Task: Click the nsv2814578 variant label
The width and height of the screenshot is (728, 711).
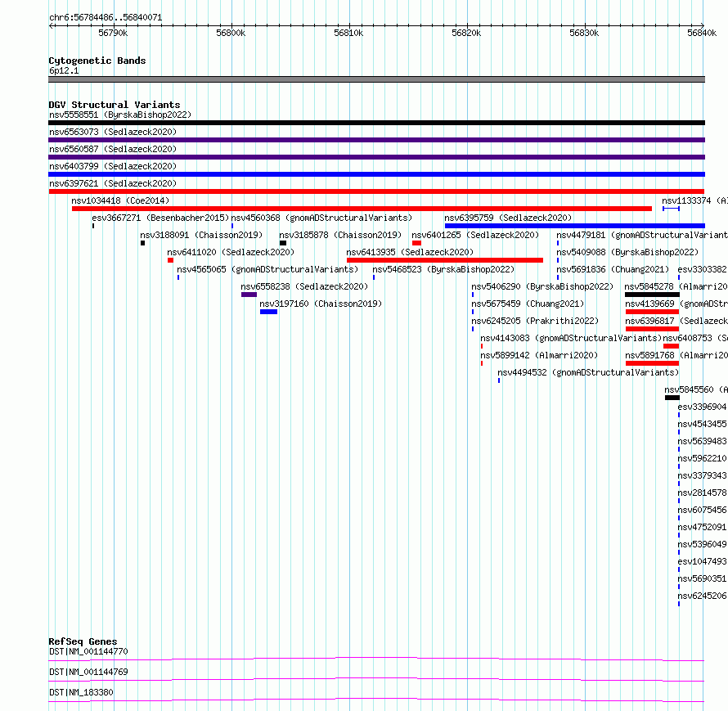Action: (x=702, y=493)
